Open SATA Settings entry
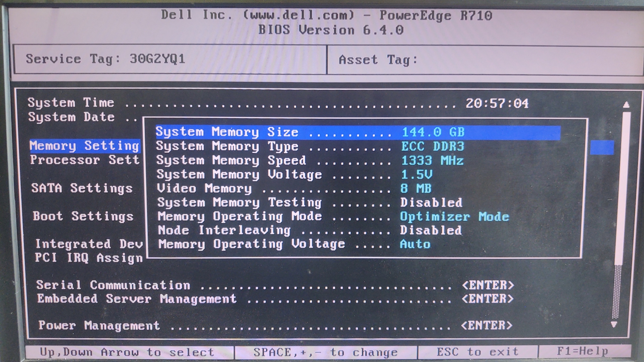 click(82, 188)
